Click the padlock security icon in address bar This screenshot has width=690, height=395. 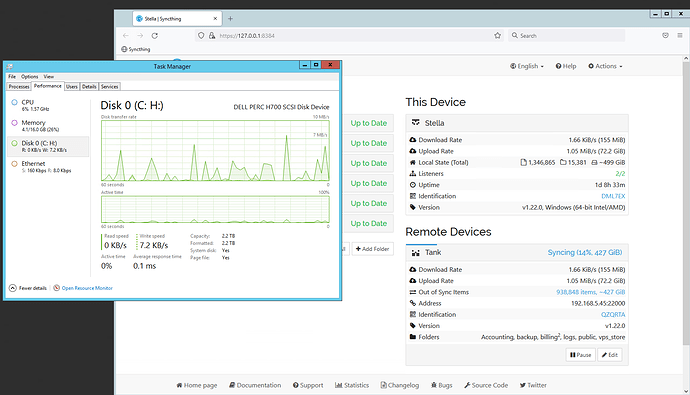pos(212,36)
